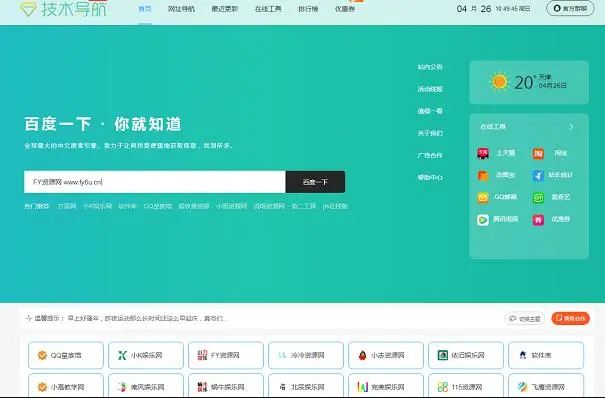Screen dimensions: 605x398
Task: Click the 蜗牛娱乐网 card icon
Action: [x=202, y=387]
